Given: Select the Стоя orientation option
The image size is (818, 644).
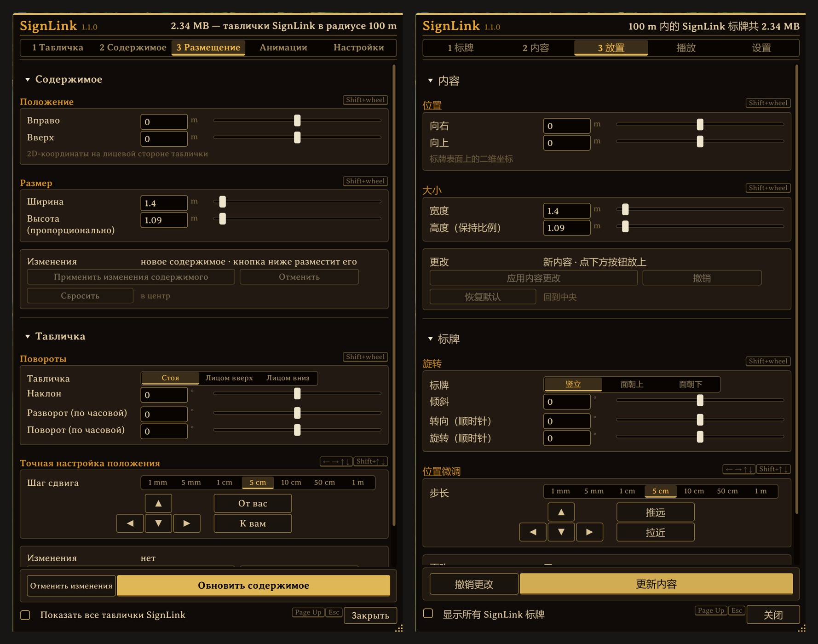Looking at the screenshot, I should pos(170,378).
